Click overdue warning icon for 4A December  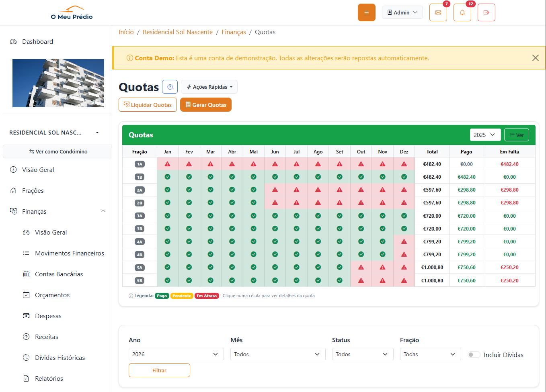coord(404,241)
